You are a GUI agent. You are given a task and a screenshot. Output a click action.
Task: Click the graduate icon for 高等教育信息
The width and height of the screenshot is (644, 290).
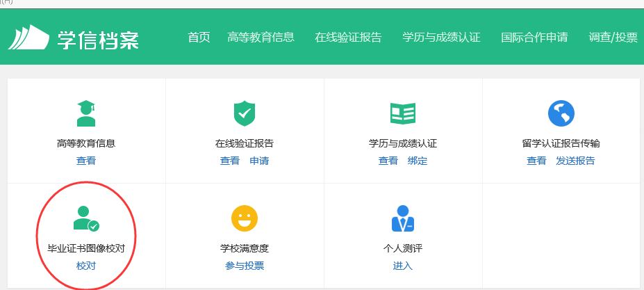[86, 113]
